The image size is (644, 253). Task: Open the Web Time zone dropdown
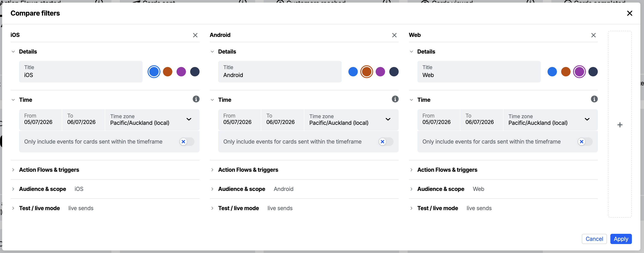551,120
